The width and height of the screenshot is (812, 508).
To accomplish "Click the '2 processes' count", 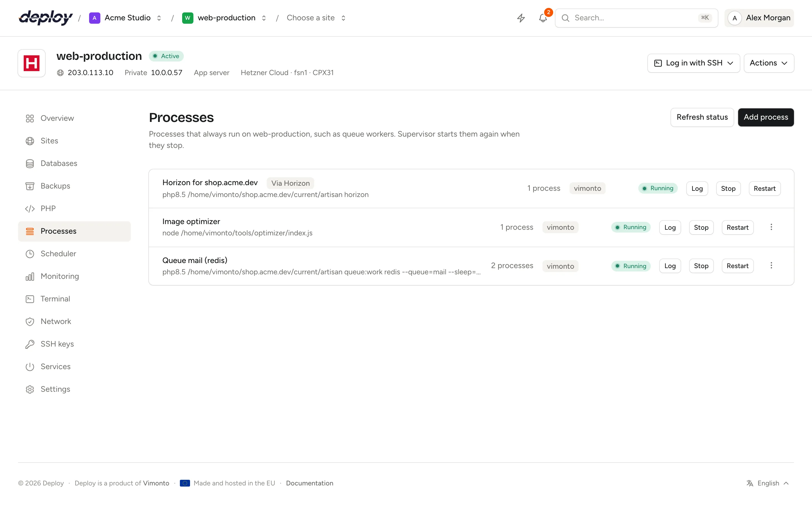I will coord(512,265).
